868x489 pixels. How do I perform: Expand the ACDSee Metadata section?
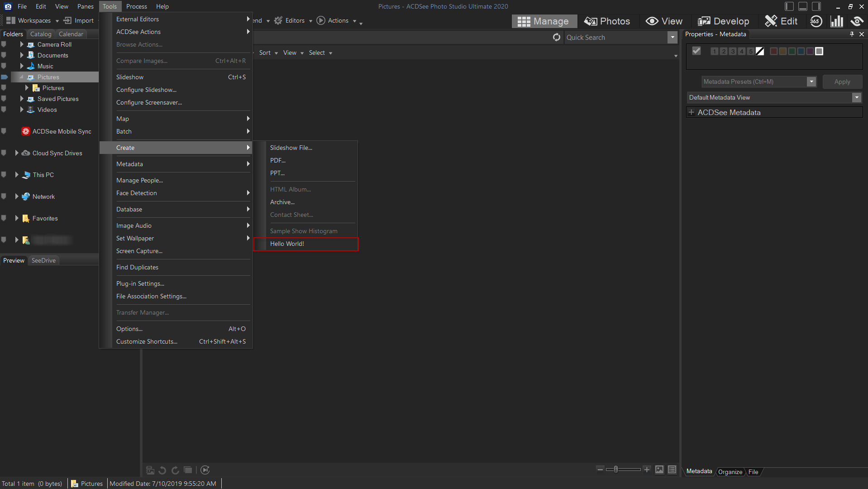pos(692,112)
